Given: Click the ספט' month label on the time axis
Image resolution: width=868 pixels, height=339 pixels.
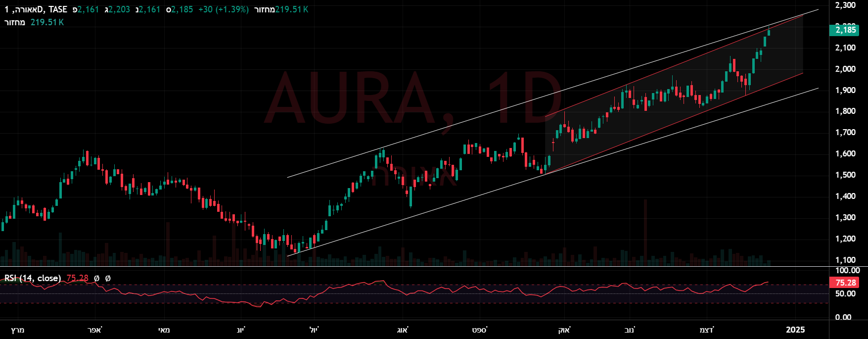Looking at the screenshot, I should [x=480, y=330].
